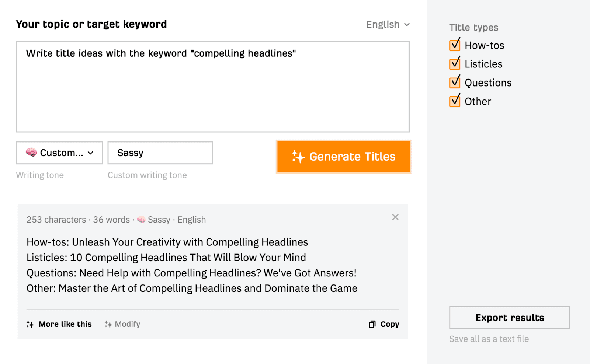Click the Export results button
This screenshot has width=590, height=364.
pyautogui.click(x=509, y=318)
